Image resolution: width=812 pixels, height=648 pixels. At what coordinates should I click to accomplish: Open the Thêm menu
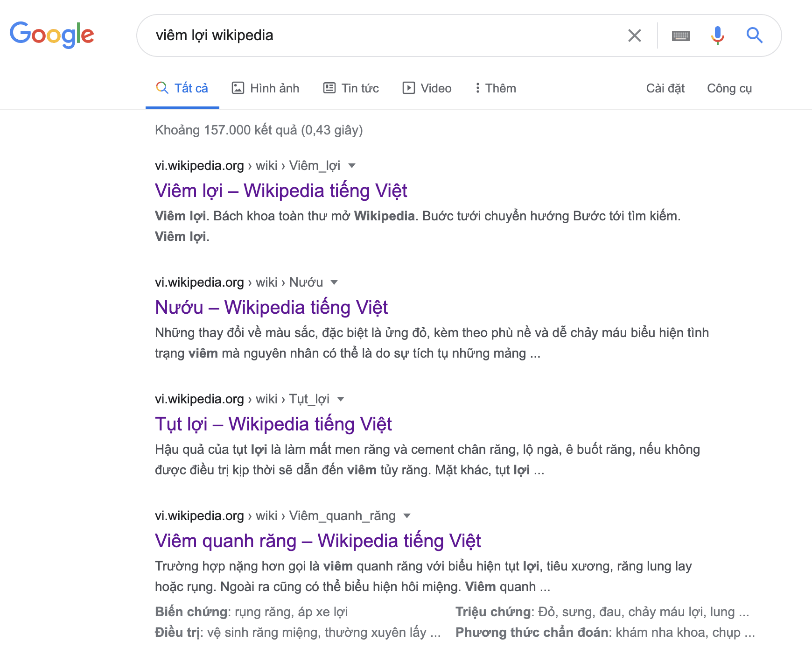click(x=496, y=88)
